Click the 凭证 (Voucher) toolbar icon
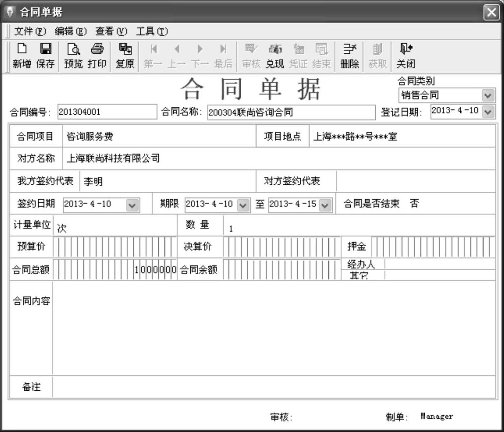This screenshot has width=504, height=432. 298,56
